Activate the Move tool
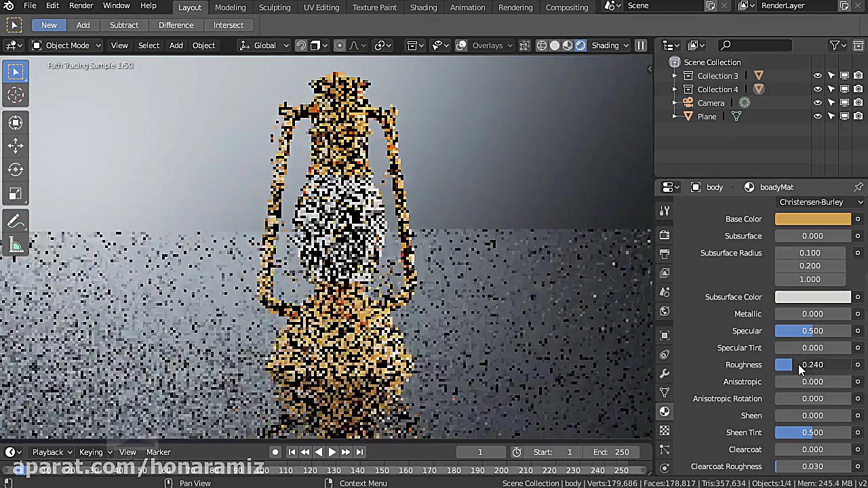The width and height of the screenshot is (868, 488). [16, 146]
